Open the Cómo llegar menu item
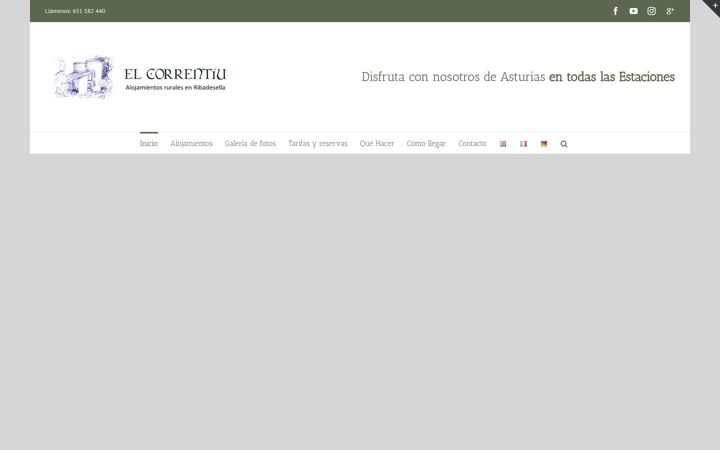This screenshot has height=450, width=720. [x=426, y=143]
